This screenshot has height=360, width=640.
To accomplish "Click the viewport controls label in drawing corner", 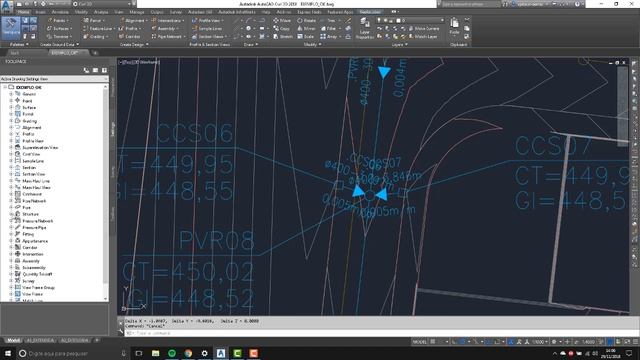I will pos(139,62).
